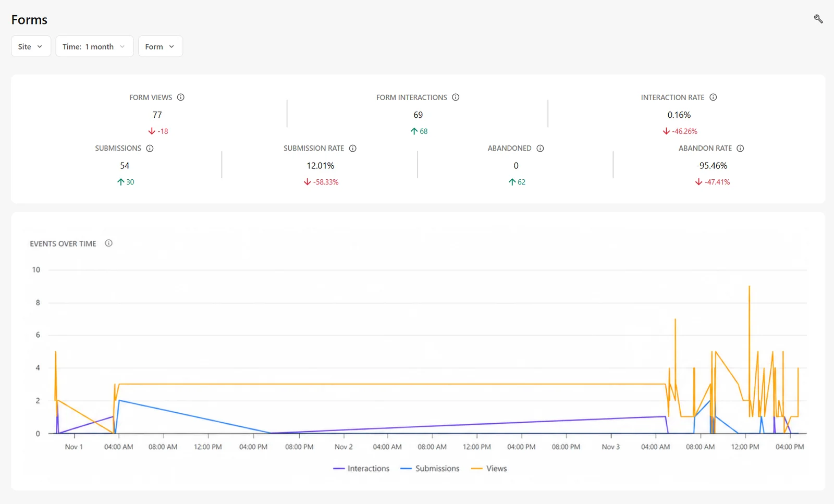The image size is (834, 504).
Task: Click the Nov 3 axis label
Action: (611, 447)
